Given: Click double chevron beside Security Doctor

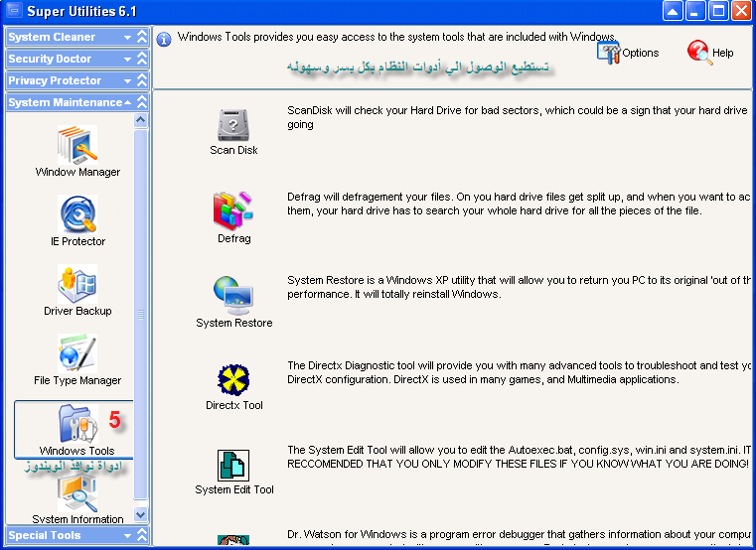Looking at the screenshot, I should click(x=142, y=59).
